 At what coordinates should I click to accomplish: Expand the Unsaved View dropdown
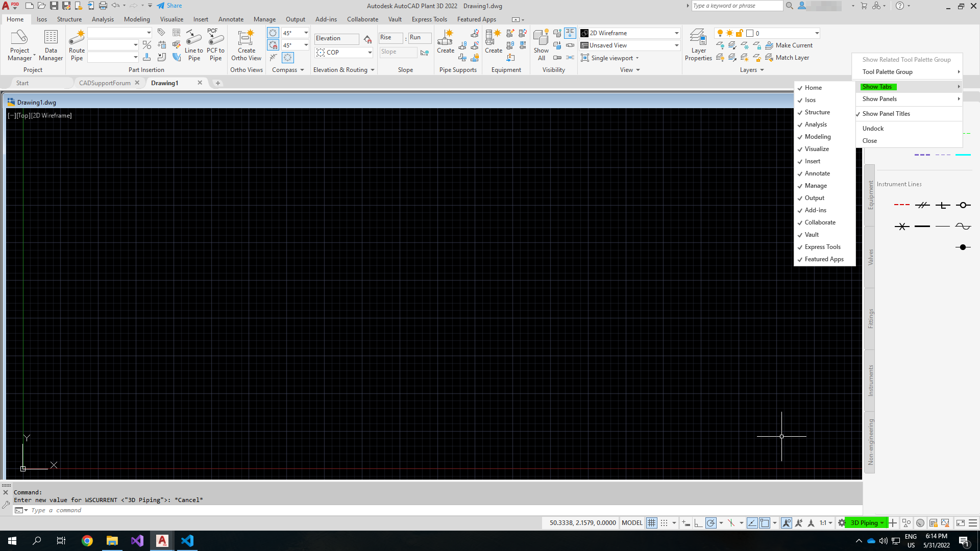tap(676, 45)
